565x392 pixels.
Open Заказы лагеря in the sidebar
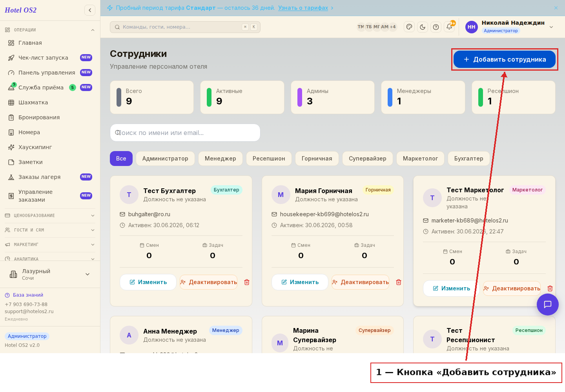[50, 177]
